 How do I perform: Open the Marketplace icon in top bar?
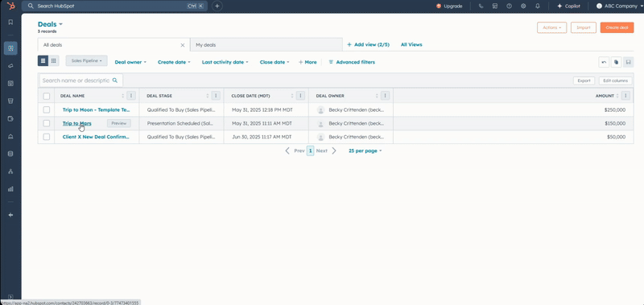click(495, 6)
